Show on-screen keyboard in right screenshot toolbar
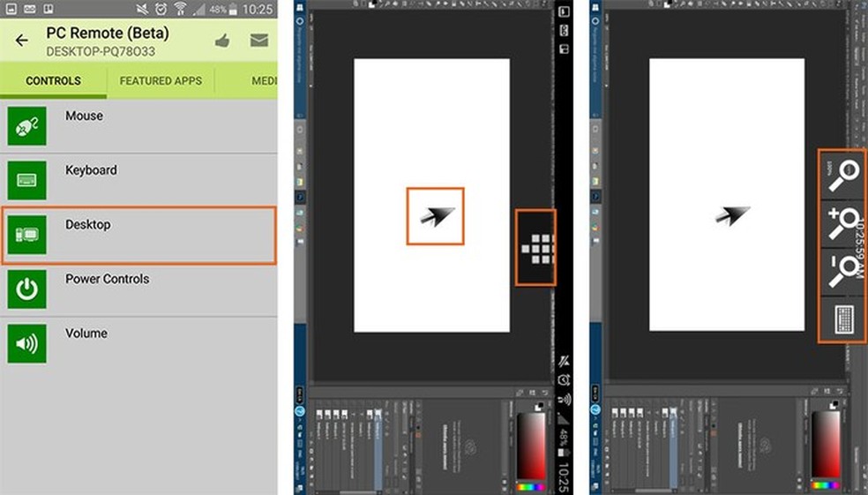868x495 pixels. [x=843, y=319]
